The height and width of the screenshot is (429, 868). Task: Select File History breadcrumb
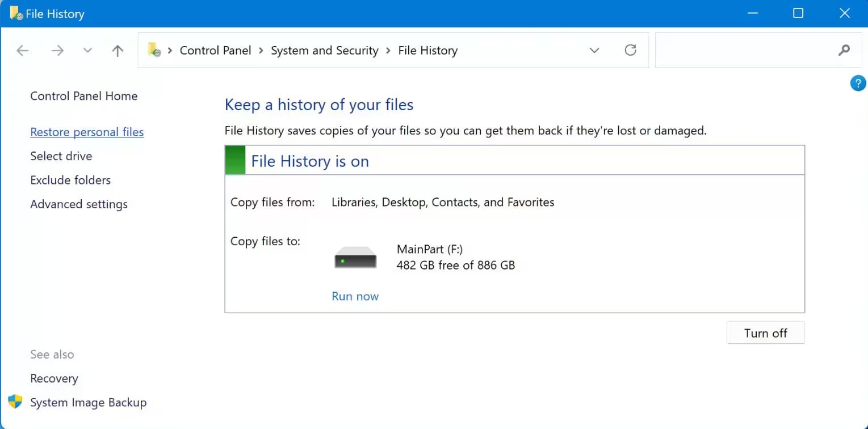click(x=428, y=51)
